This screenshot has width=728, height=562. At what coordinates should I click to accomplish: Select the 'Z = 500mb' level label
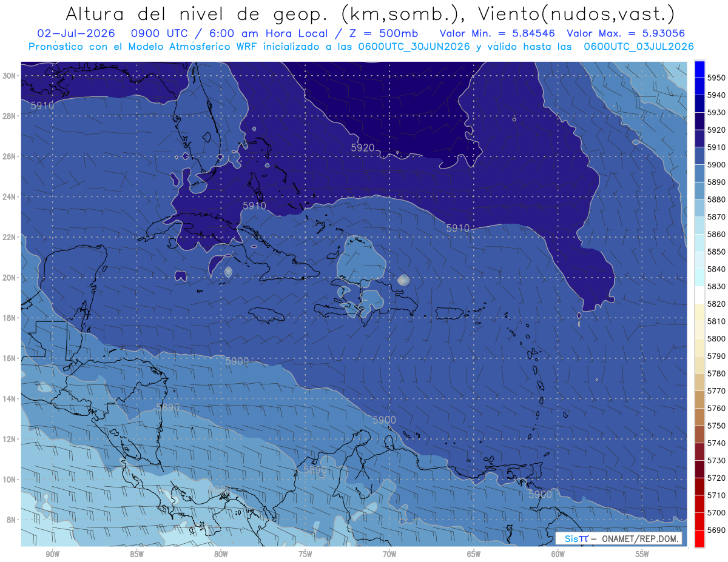point(383,33)
